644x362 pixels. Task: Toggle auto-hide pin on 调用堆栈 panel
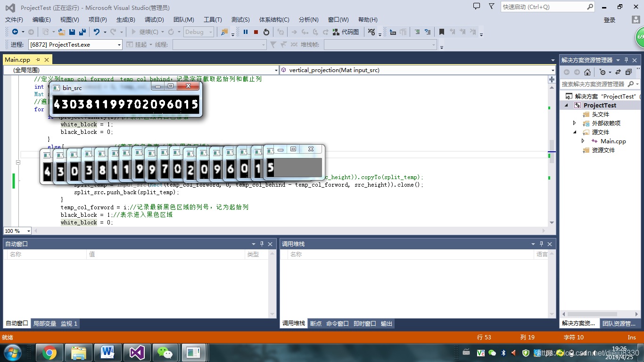click(541, 244)
